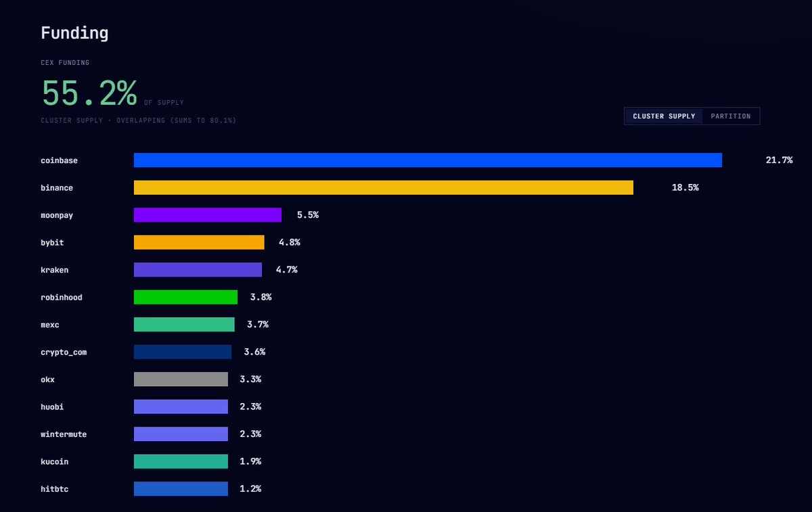Click the 18.5% binance value

(685, 187)
